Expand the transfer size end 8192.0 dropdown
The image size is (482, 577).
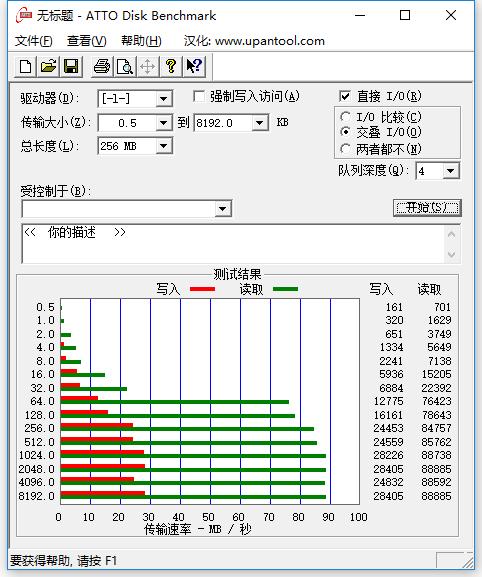259,123
